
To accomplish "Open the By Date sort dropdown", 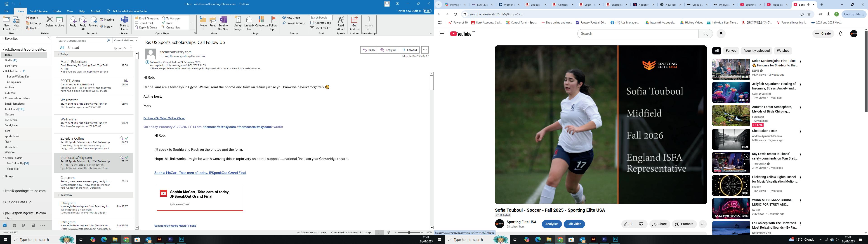I will click(x=120, y=48).
